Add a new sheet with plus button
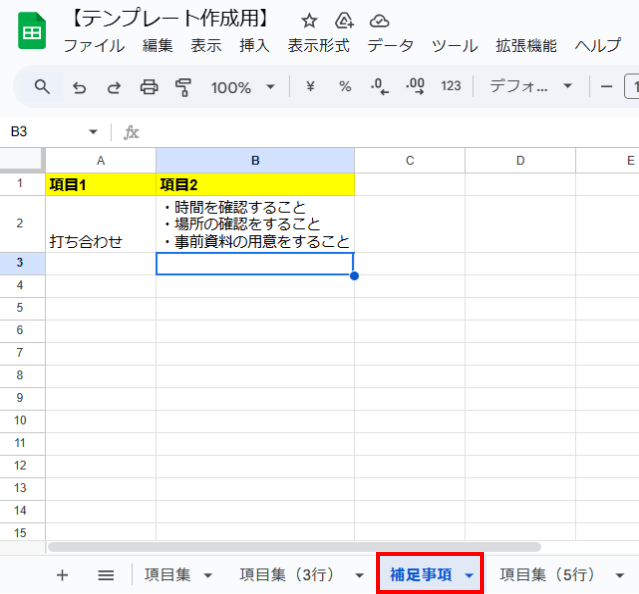The width and height of the screenshot is (639, 594). tap(62, 574)
